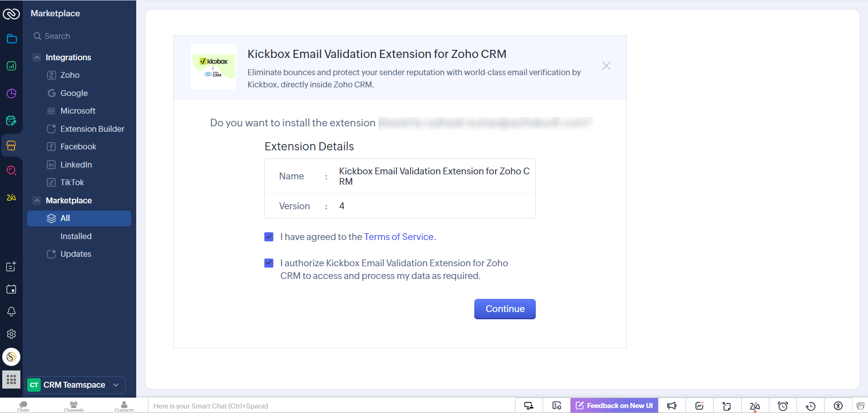Collapse the Integrations section
Screen dimensions: 868x413
[37, 58]
